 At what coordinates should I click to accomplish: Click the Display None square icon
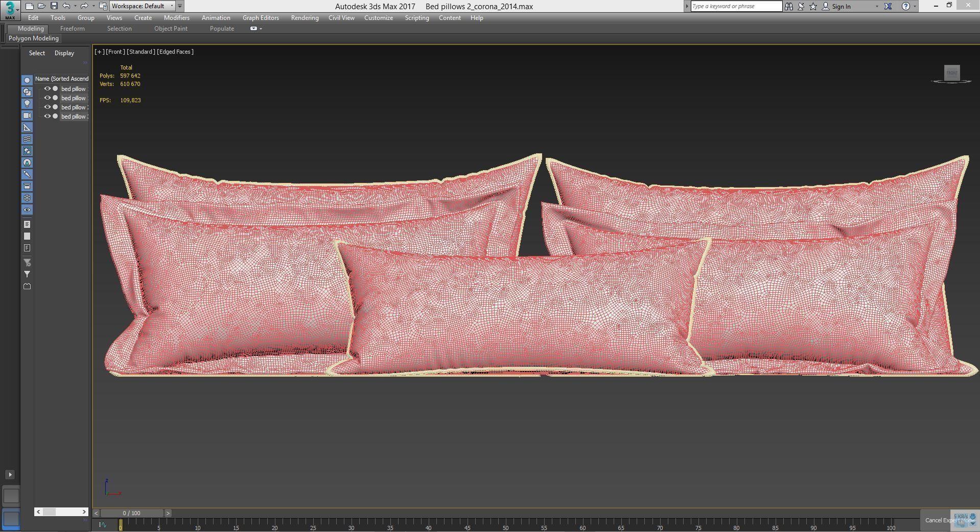click(27, 236)
